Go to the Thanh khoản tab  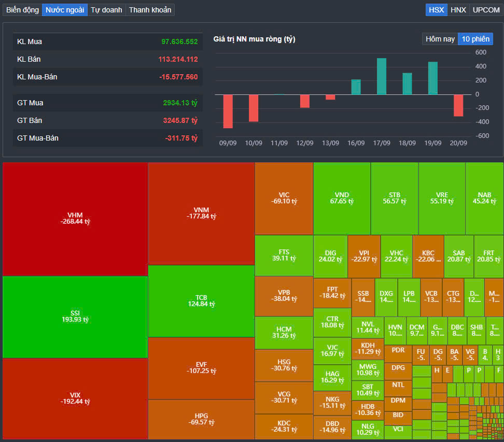(150, 10)
